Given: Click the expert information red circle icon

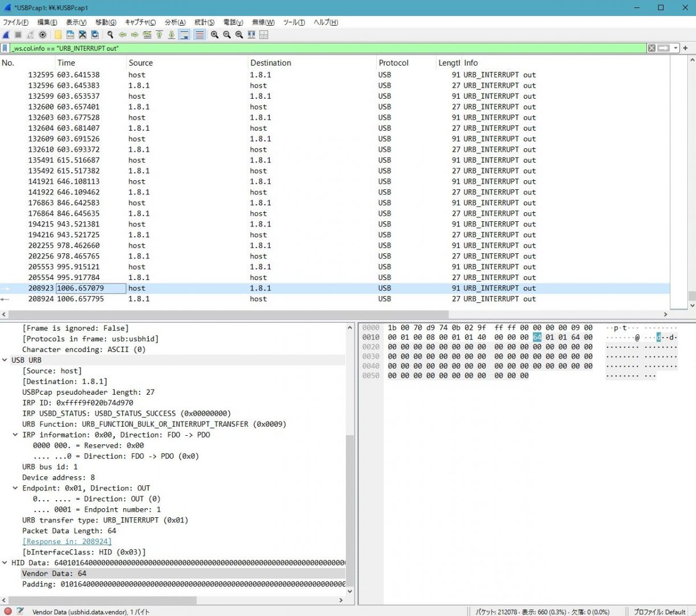Looking at the screenshot, I should [x=8, y=611].
